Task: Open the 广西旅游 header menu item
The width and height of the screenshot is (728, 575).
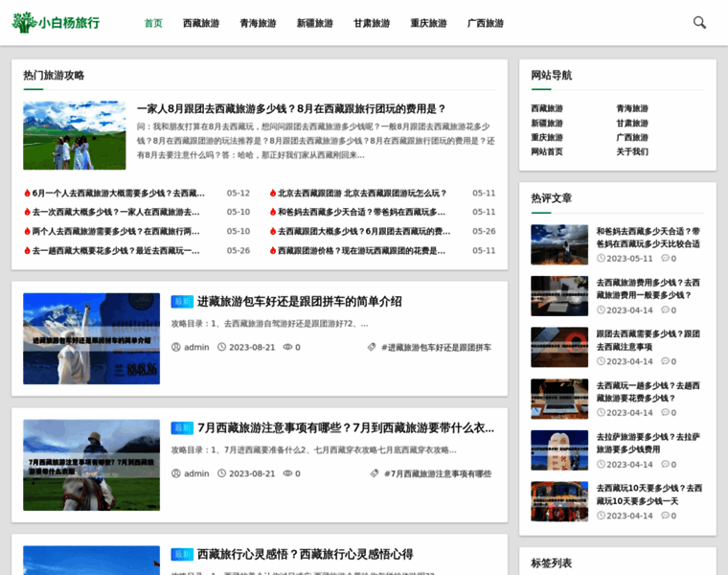Action: pos(486,23)
